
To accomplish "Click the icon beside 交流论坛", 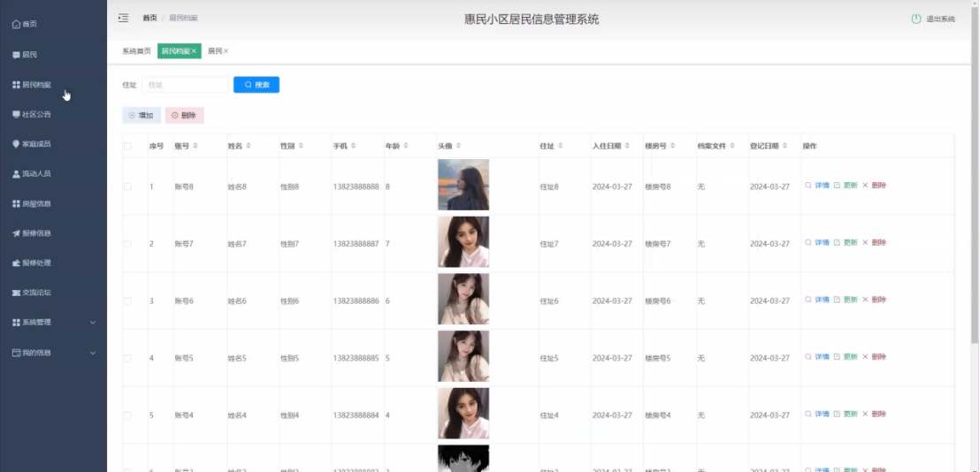I will (16, 293).
